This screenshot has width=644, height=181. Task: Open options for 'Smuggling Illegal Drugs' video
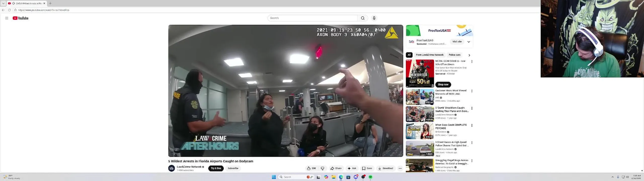(472, 161)
